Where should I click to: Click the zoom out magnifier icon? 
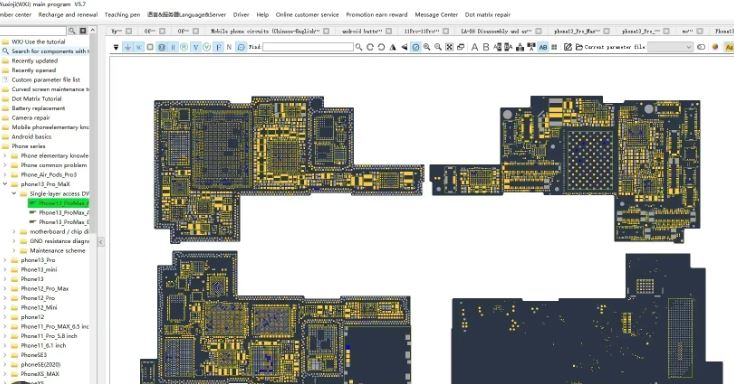[438, 47]
